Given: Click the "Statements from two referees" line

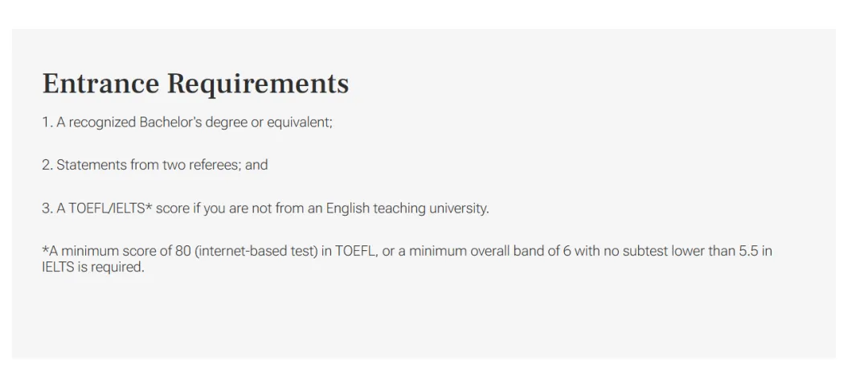Looking at the screenshot, I should coord(154,165).
